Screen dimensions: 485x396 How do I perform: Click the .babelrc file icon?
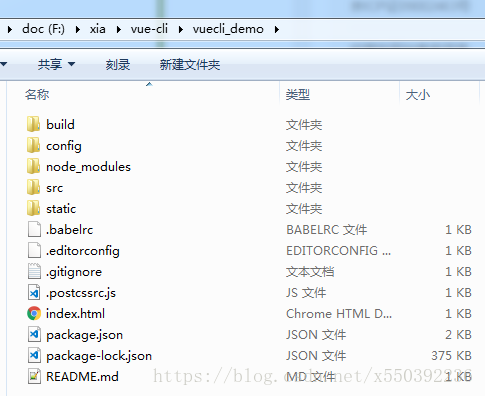coord(34,229)
